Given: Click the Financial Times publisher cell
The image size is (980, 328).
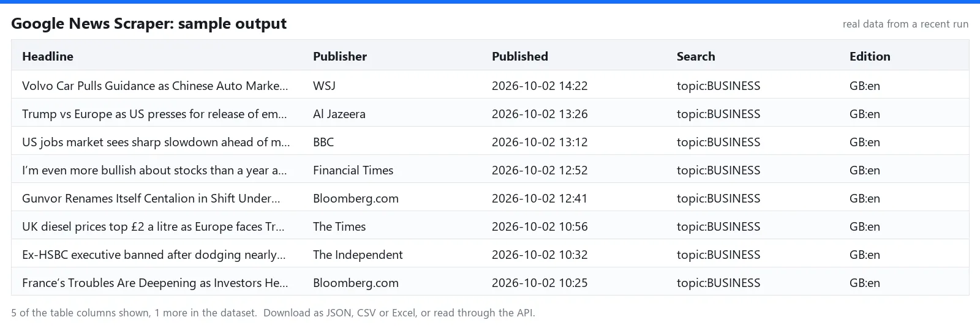Looking at the screenshot, I should coord(353,170).
